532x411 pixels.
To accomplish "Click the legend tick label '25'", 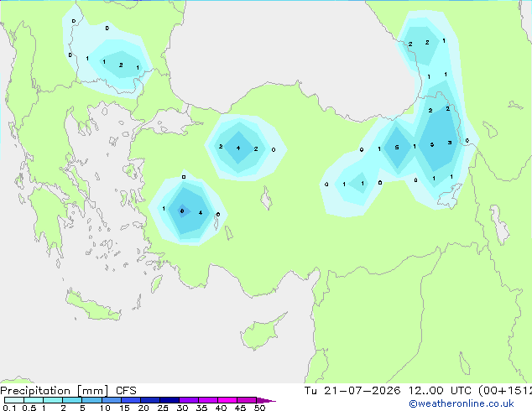I will [x=163, y=408].
